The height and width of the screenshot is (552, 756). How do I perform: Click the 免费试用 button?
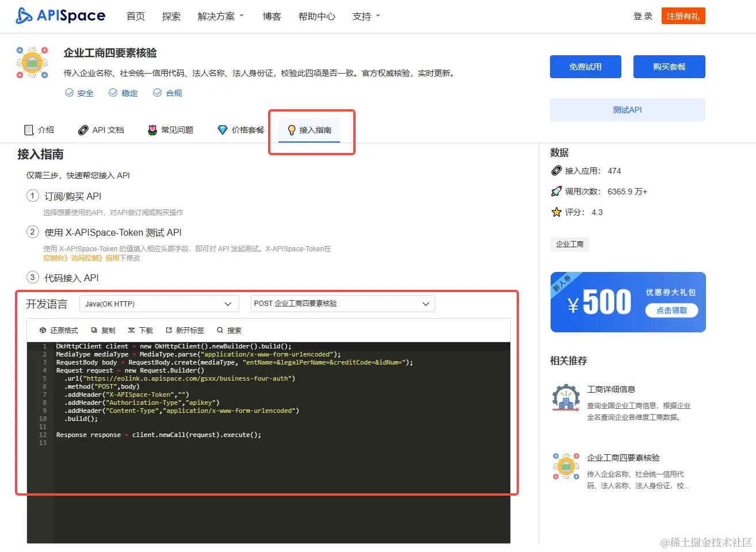586,67
